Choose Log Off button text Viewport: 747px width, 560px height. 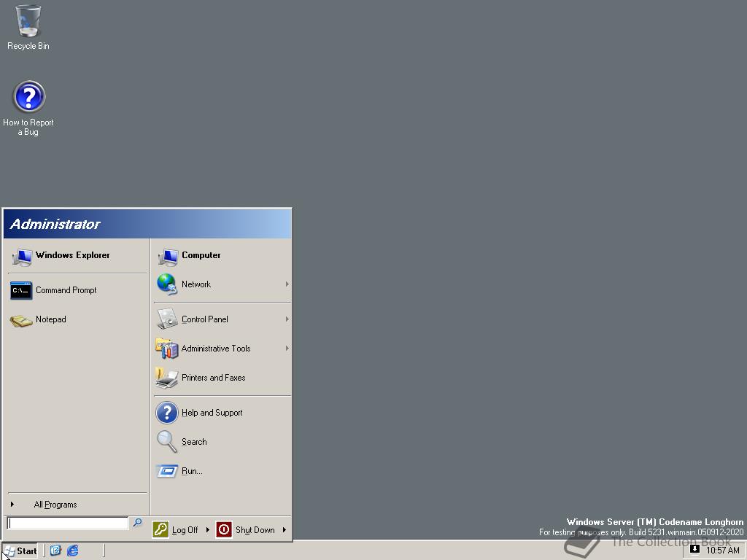[x=185, y=530]
